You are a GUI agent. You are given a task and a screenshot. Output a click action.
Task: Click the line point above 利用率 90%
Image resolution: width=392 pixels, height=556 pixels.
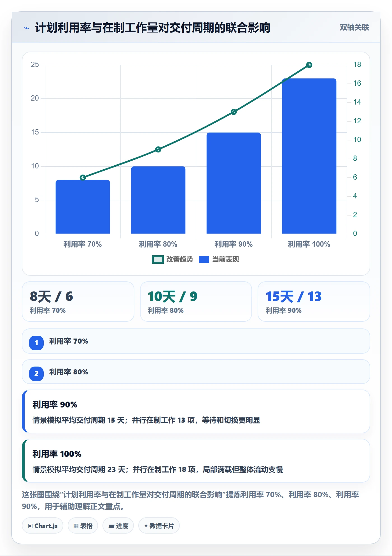(234, 112)
